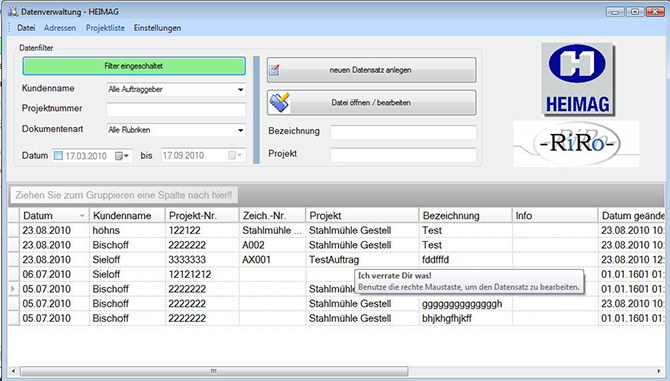Open calendar dropdown for end date 17.09.2010
Image resolution: width=670 pixels, height=381 pixels.
(x=235, y=155)
